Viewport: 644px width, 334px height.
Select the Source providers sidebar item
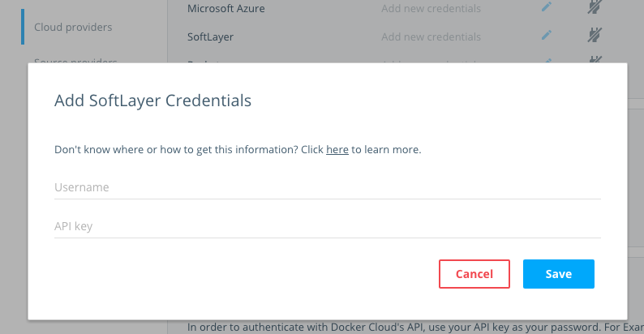click(75, 62)
